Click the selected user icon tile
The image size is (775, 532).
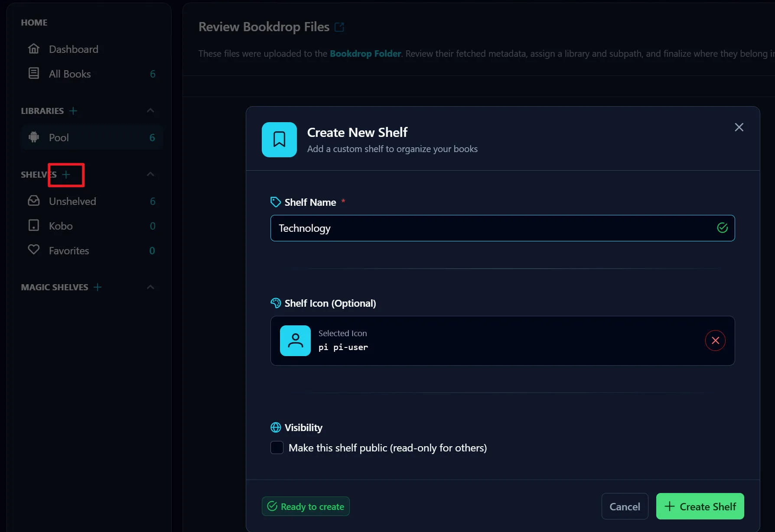point(295,341)
